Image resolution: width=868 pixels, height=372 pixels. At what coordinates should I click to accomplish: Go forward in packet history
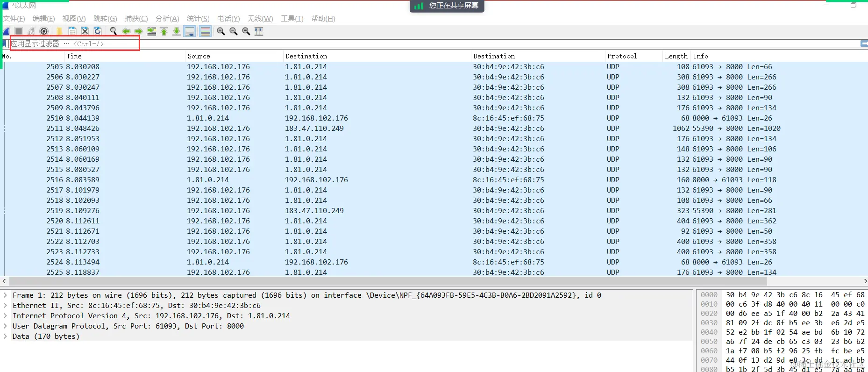(x=138, y=31)
